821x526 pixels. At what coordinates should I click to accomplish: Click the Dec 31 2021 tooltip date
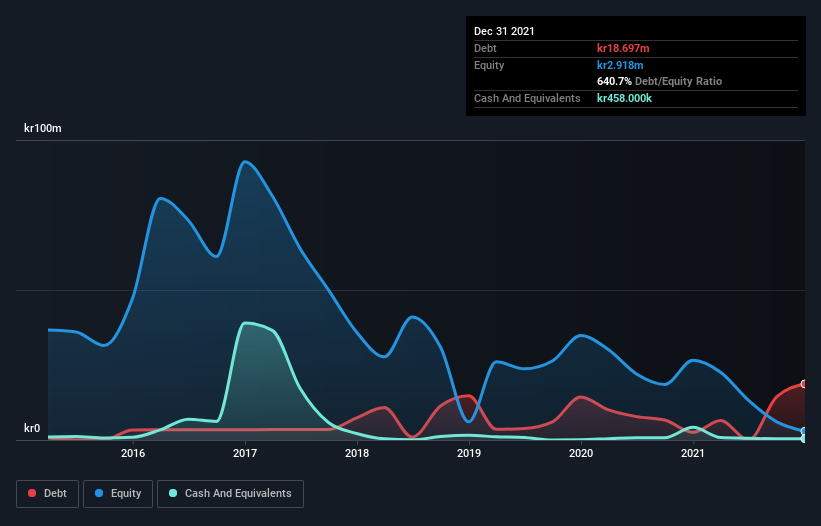click(504, 31)
